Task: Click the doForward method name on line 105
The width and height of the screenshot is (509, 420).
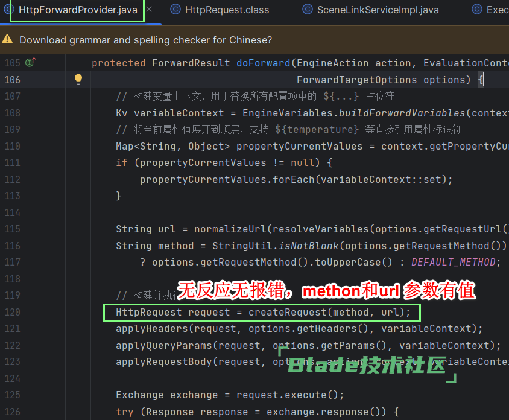Action: click(x=263, y=63)
